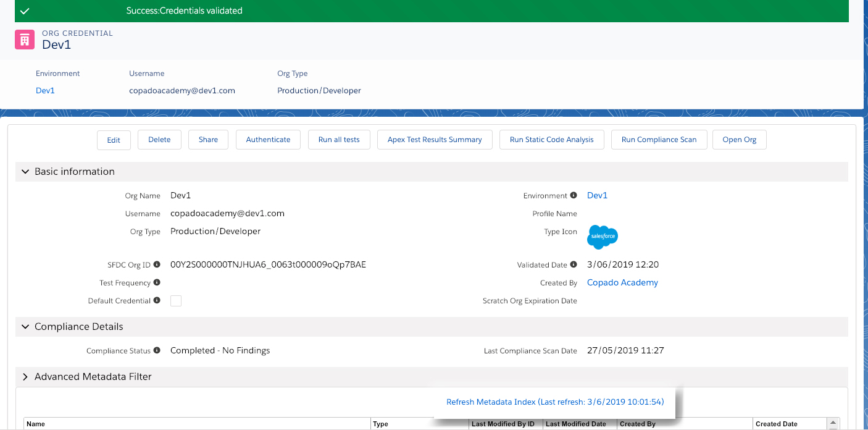868x430 pixels.
Task: Click Last Compliance Scan Date 27/05/2019 11:27
Action: pos(625,350)
